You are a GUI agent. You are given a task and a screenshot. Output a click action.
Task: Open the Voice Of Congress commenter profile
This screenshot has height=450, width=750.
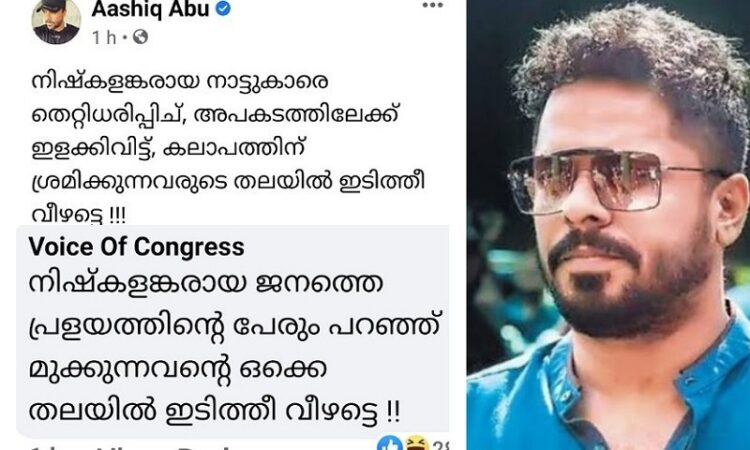click(136, 247)
